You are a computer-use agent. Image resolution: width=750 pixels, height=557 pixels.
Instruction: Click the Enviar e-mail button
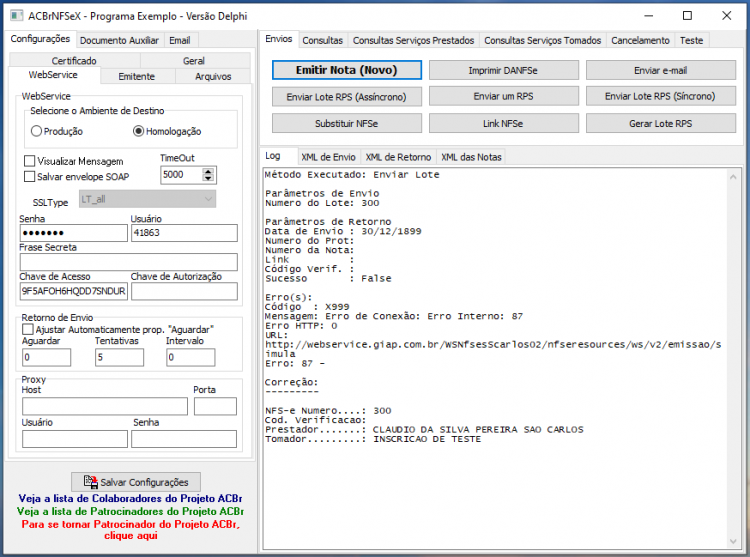coord(661,70)
